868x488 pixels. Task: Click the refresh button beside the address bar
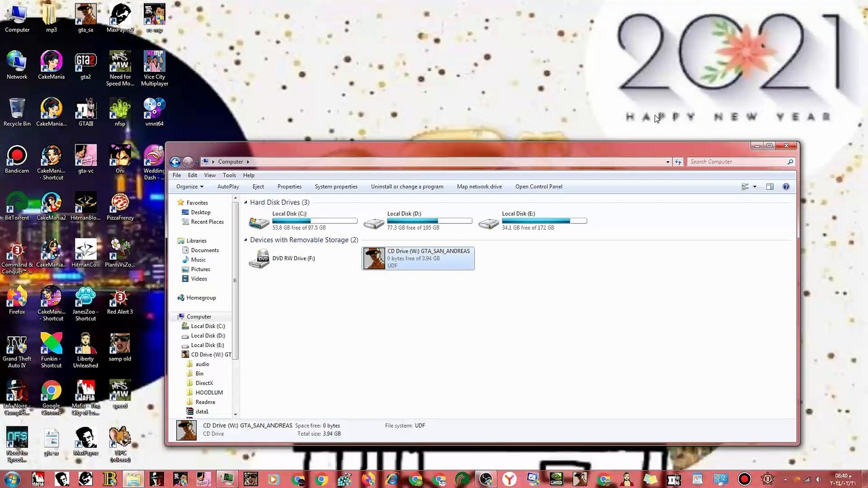(677, 162)
